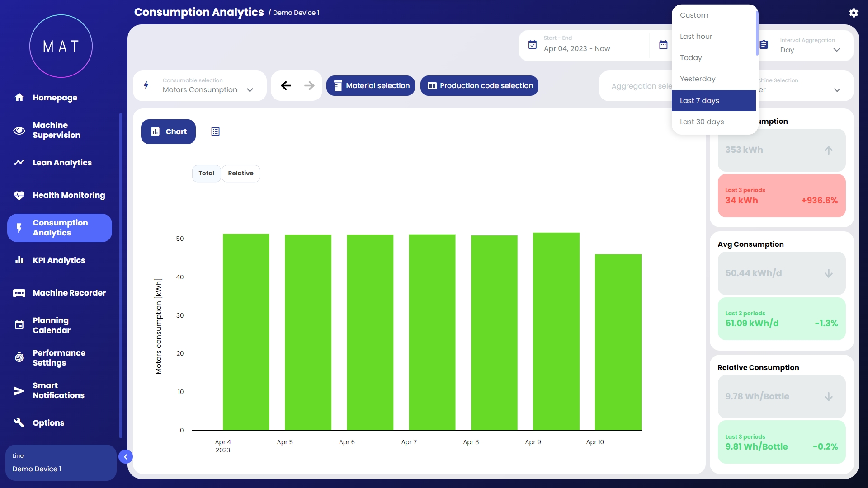The image size is (868, 488).
Task: Switch chart to Relative mode
Action: [x=241, y=174]
